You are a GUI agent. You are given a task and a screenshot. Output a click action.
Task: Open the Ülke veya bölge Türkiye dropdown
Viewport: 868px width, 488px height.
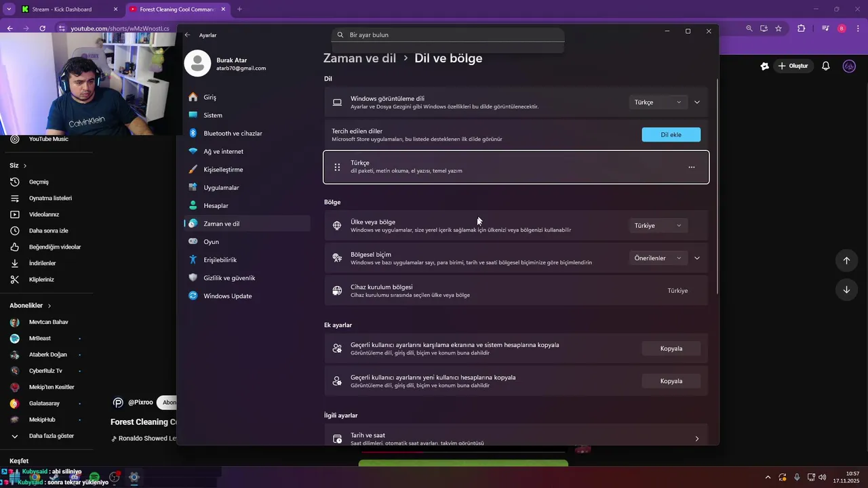point(658,226)
